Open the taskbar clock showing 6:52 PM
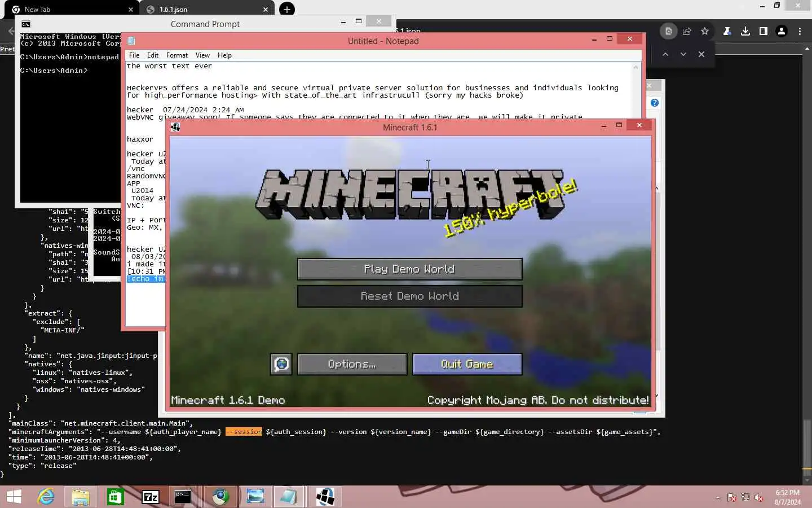Image resolution: width=812 pixels, height=508 pixels. point(787,497)
